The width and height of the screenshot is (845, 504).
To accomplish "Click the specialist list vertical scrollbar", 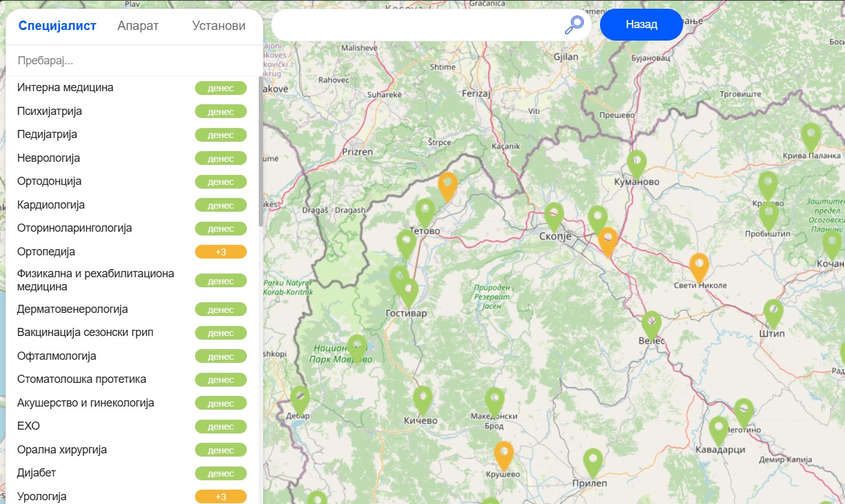I will (x=261, y=150).
